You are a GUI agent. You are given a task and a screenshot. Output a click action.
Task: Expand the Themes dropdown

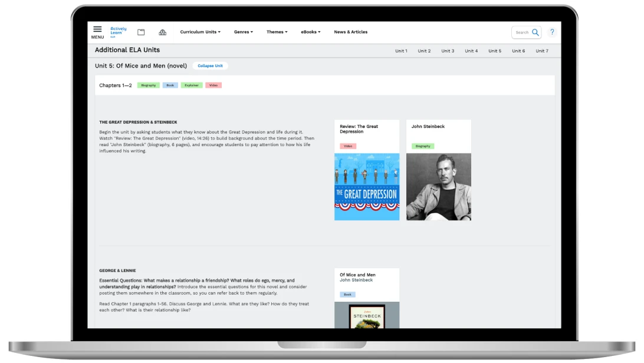[x=277, y=32]
